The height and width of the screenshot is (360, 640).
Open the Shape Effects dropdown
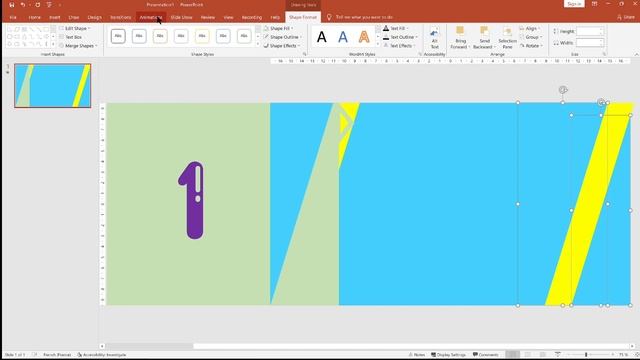point(282,46)
